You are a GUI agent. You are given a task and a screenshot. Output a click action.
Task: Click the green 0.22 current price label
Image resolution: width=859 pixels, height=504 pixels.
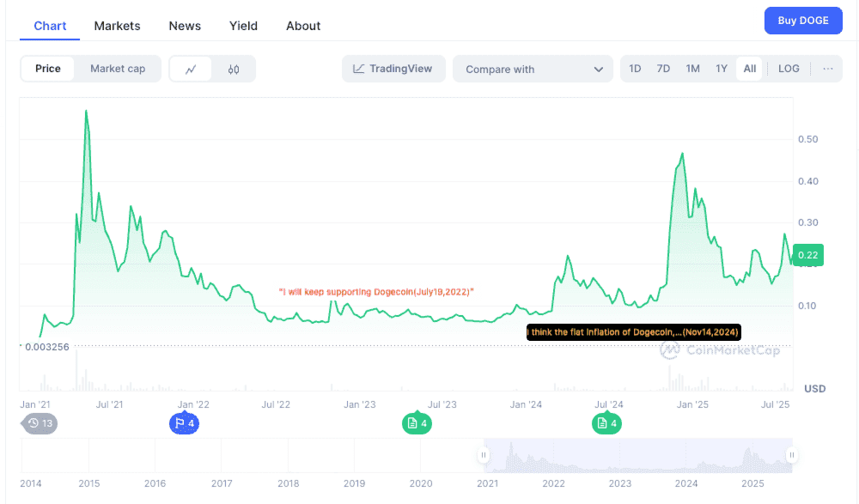pos(808,255)
